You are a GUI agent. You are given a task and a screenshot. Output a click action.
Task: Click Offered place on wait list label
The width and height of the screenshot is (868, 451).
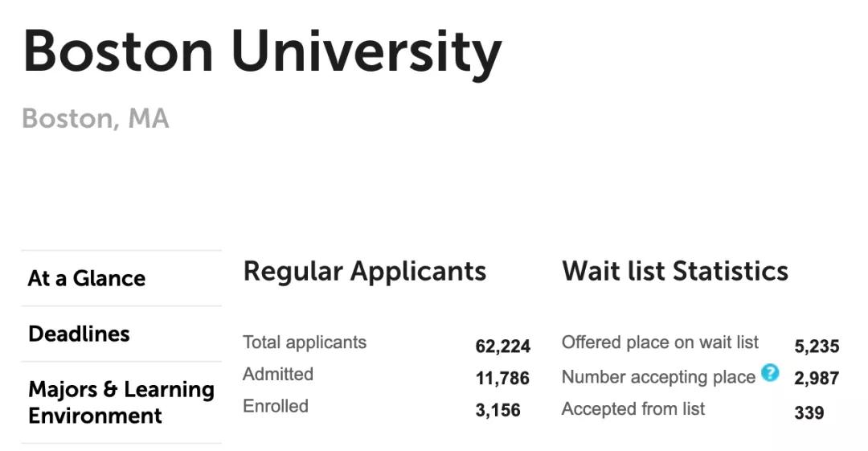(x=660, y=342)
